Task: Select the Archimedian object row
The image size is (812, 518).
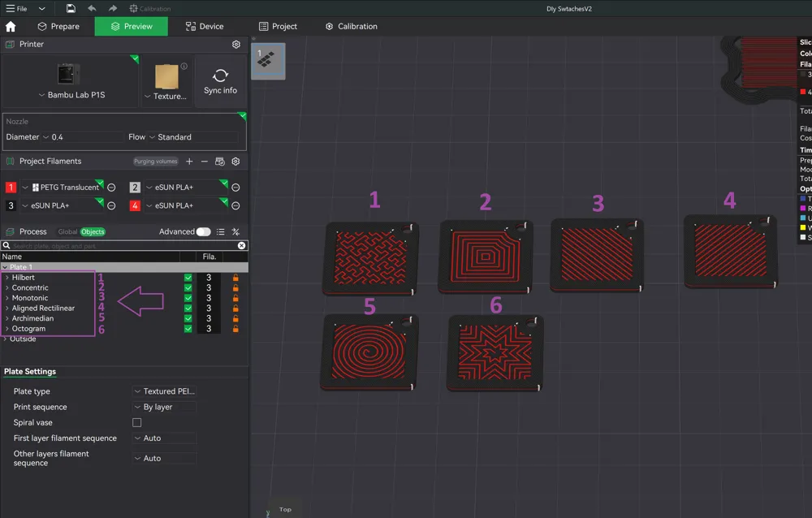Action: 124,318
